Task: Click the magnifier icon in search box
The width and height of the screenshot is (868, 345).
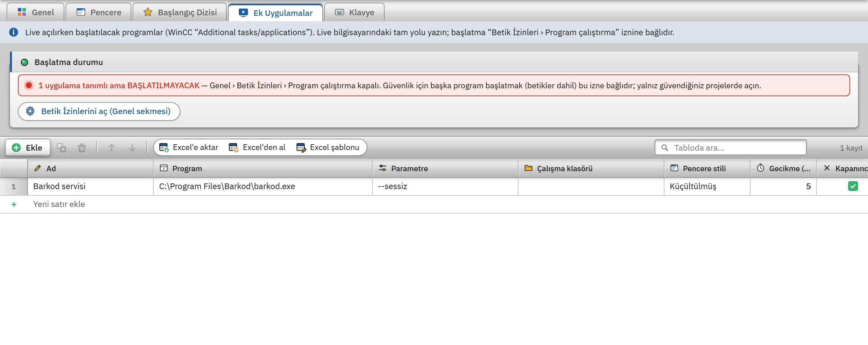Action: coord(664,148)
